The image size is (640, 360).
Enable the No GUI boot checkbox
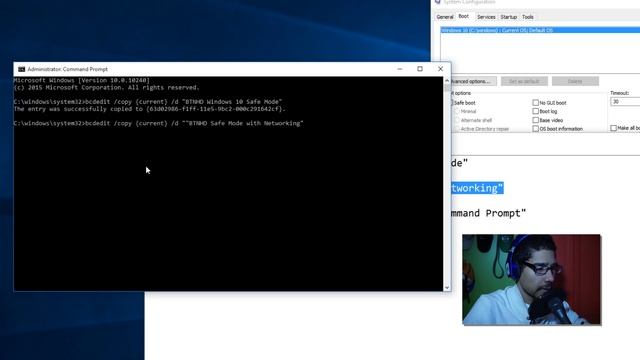click(x=536, y=103)
